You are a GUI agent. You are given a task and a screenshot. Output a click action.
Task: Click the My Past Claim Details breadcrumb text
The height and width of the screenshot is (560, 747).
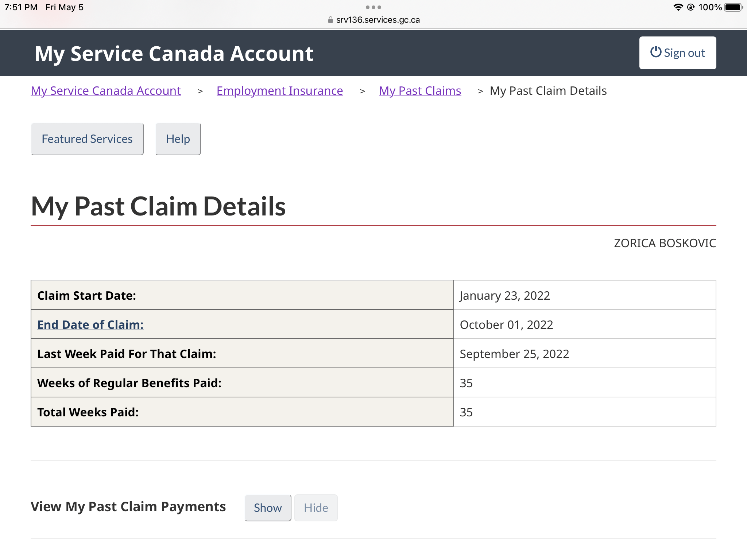[548, 91]
